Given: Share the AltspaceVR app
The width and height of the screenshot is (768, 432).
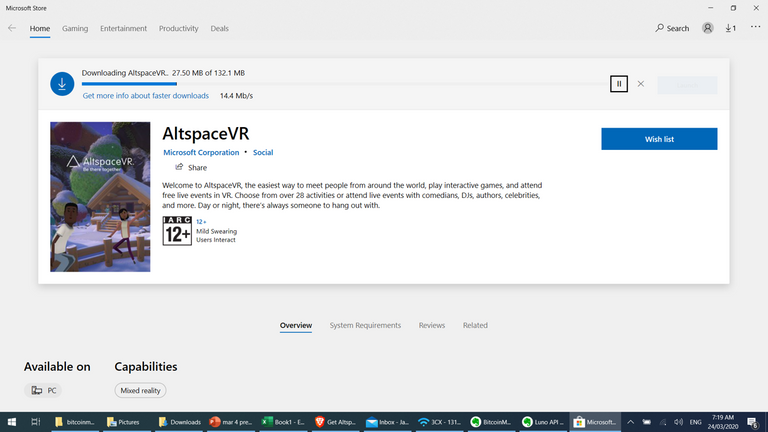Looking at the screenshot, I should pos(191,168).
